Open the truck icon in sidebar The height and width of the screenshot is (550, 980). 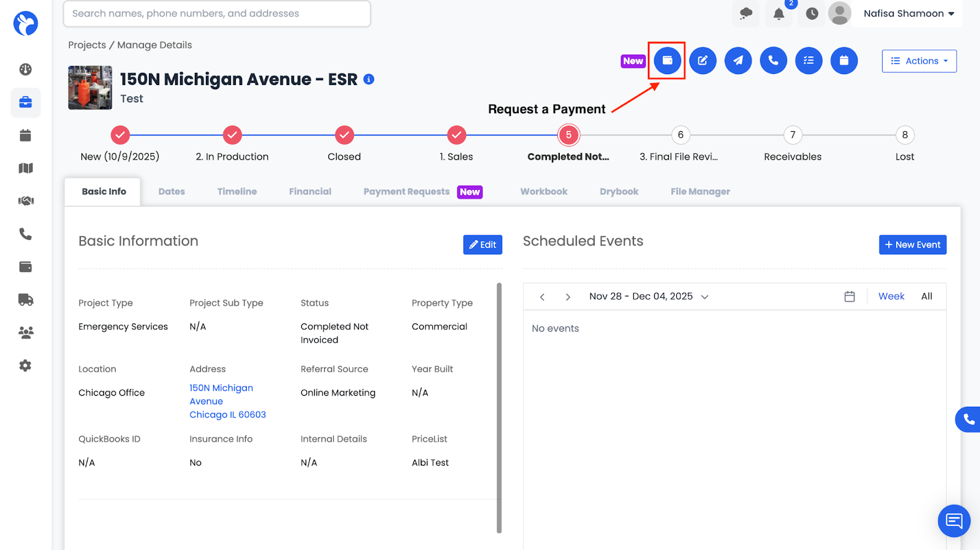(x=26, y=299)
